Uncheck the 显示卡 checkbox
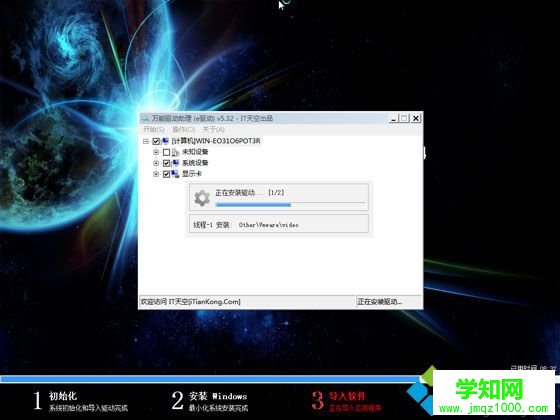This screenshot has height=420, width=560. coord(166,175)
